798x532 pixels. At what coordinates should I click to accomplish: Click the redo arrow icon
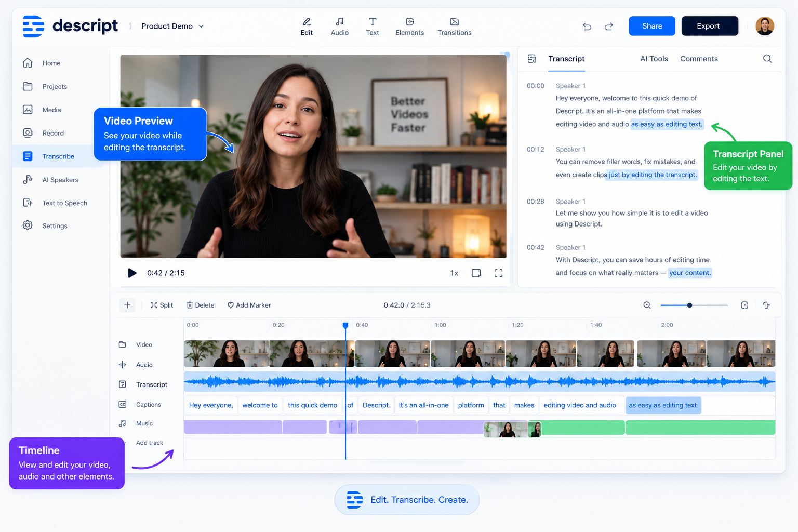[x=609, y=26]
